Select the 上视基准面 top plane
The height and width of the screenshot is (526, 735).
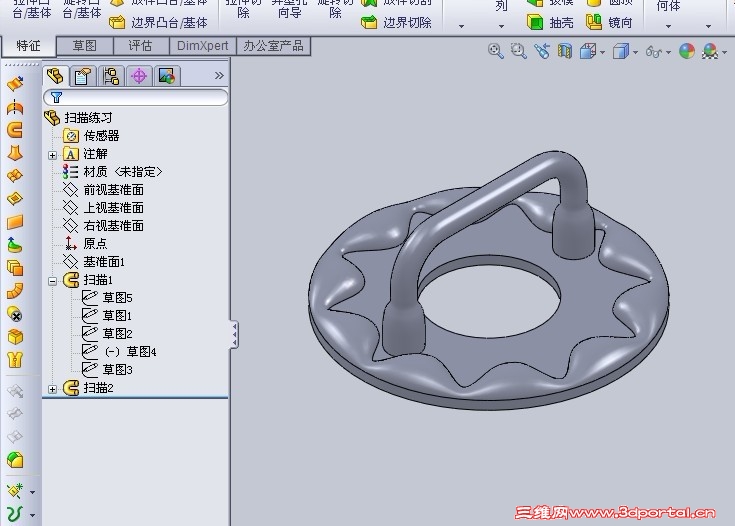pyautogui.click(x=103, y=208)
